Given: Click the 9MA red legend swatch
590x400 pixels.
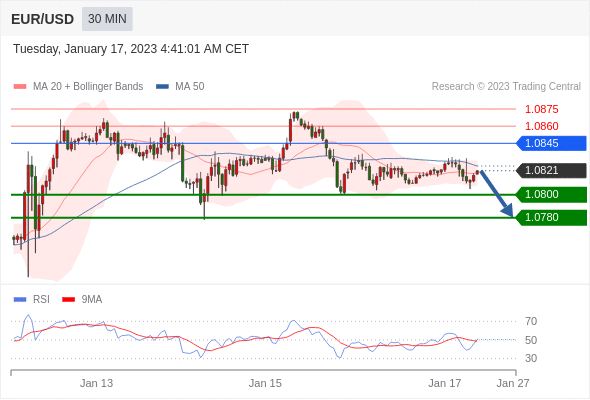Looking at the screenshot, I should pos(68,300).
